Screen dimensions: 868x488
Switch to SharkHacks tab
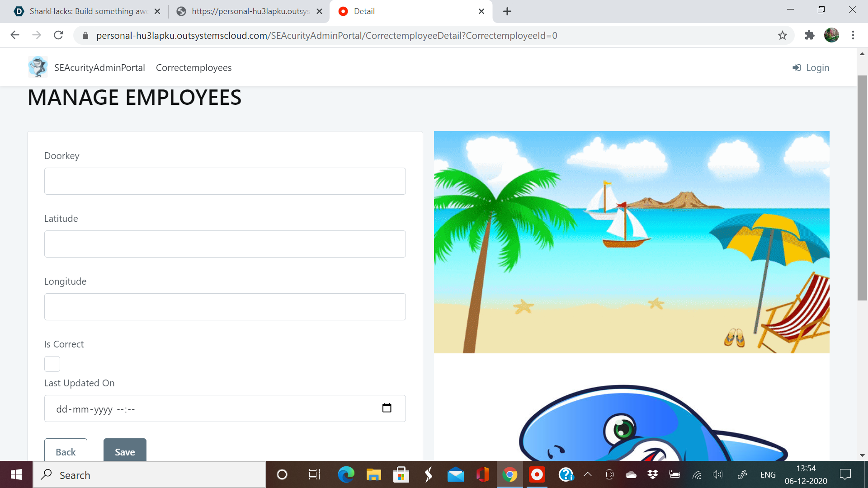coord(88,11)
